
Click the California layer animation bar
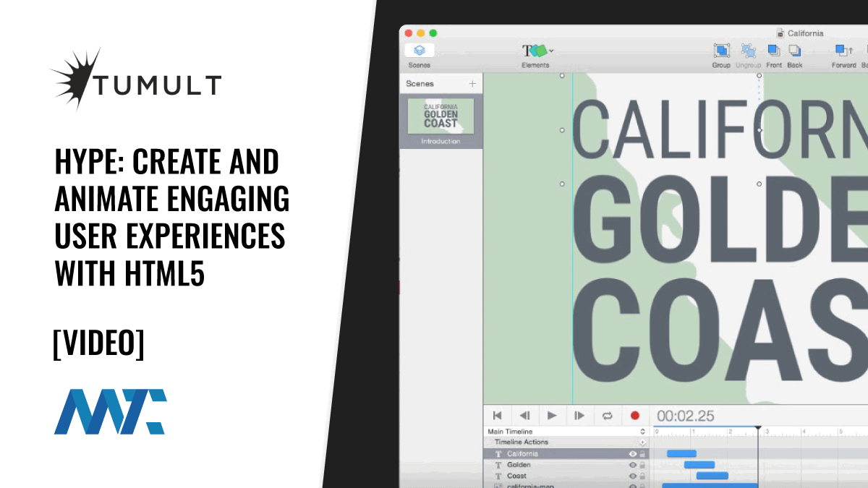click(x=681, y=453)
